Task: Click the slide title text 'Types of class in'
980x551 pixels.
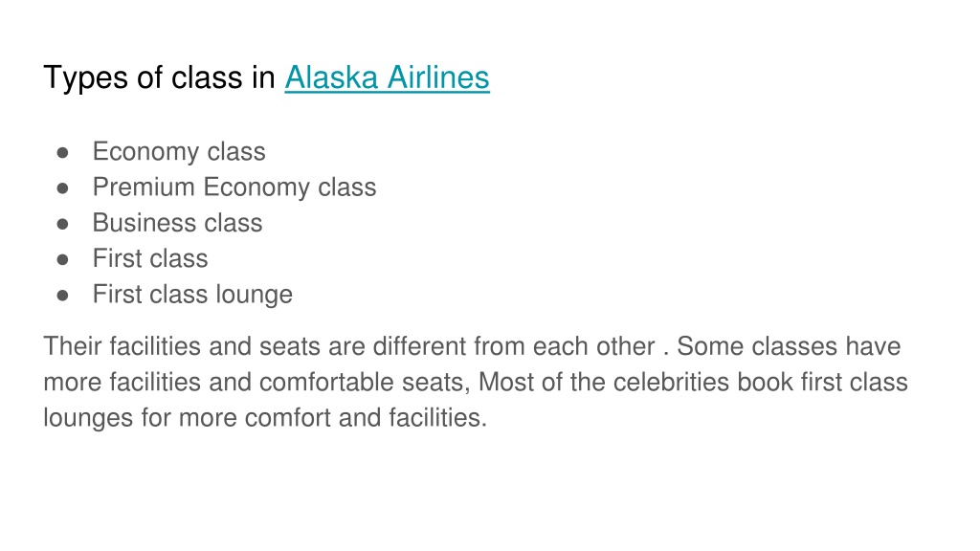Action: (160, 78)
